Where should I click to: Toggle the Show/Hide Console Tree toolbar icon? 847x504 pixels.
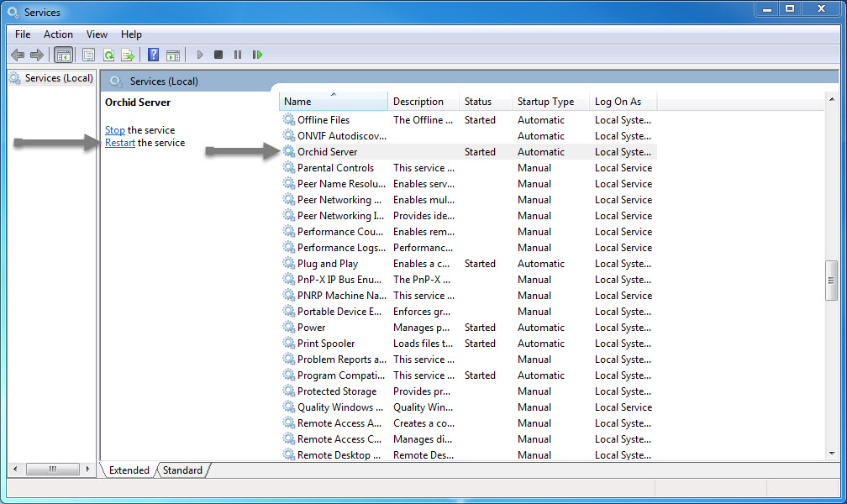tap(63, 55)
